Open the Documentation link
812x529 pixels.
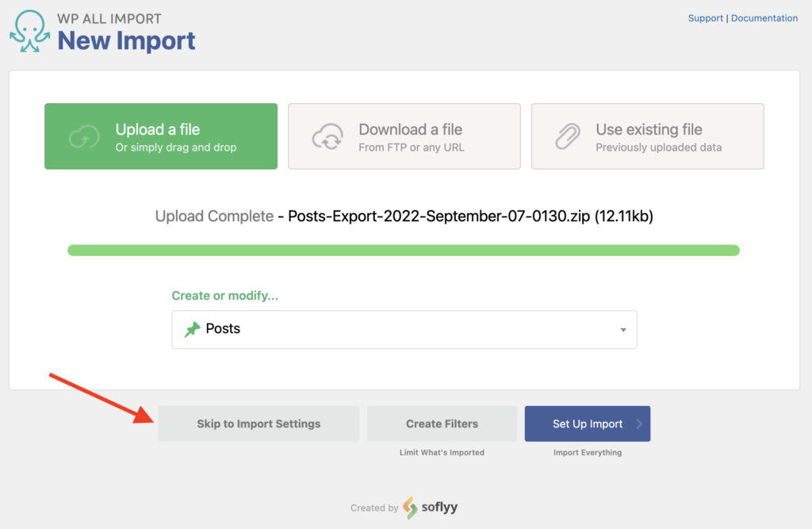(x=764, y=17)
